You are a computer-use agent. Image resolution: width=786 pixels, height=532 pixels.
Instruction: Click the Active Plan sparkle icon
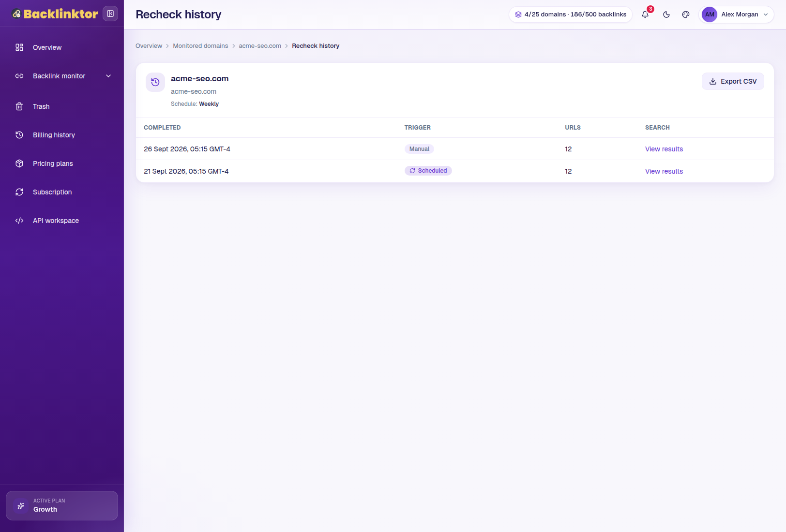[21, 506]
